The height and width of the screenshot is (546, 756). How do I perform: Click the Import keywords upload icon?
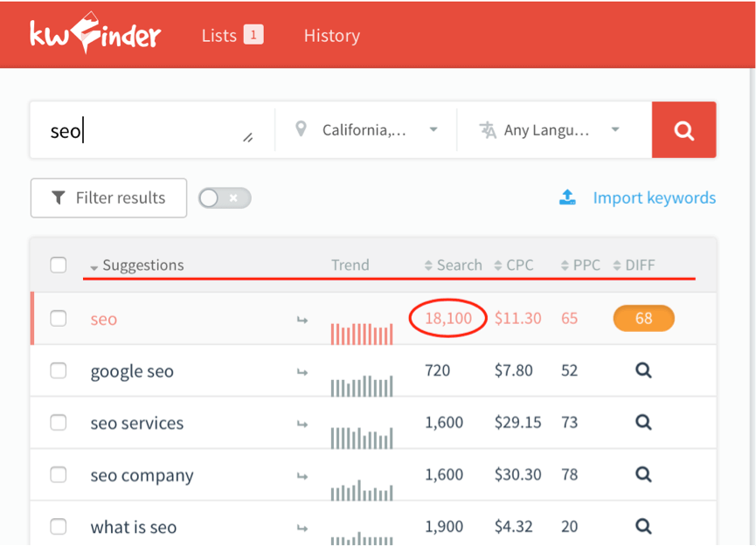click(x=567, y=197)
